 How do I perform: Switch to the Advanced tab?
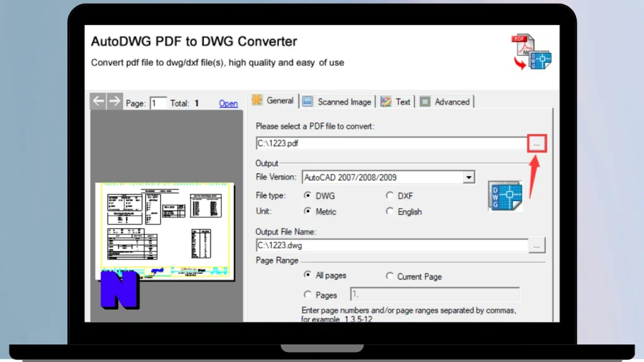click(x=445, y=102)
